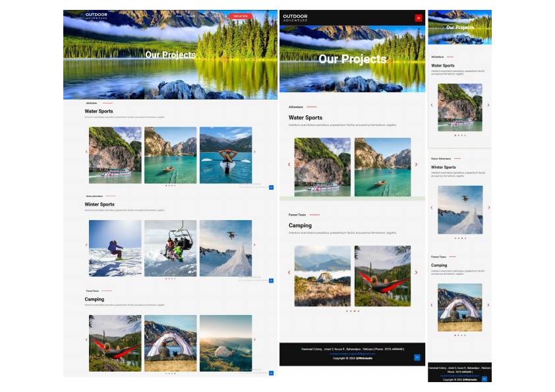Open the red hammock photo in desktop Camping
The image size is (555, 392).
click(x=115, y=343)
